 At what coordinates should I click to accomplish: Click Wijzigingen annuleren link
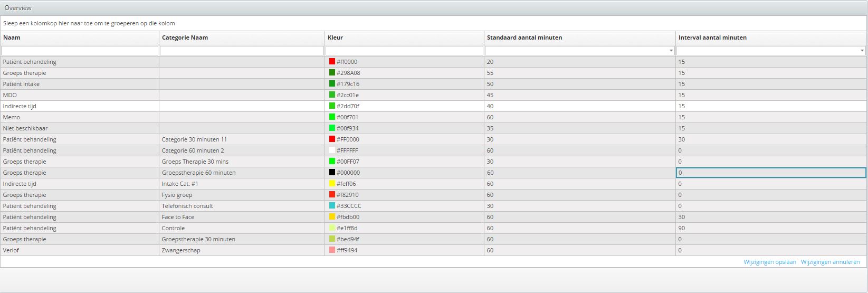coord(830,262)
